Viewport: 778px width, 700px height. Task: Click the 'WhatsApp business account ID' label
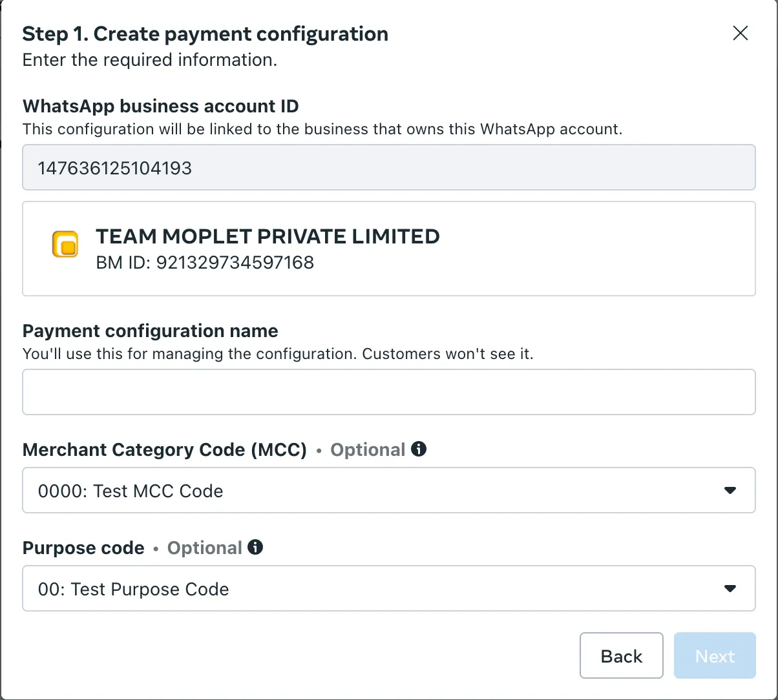click(x=161, y=106)
